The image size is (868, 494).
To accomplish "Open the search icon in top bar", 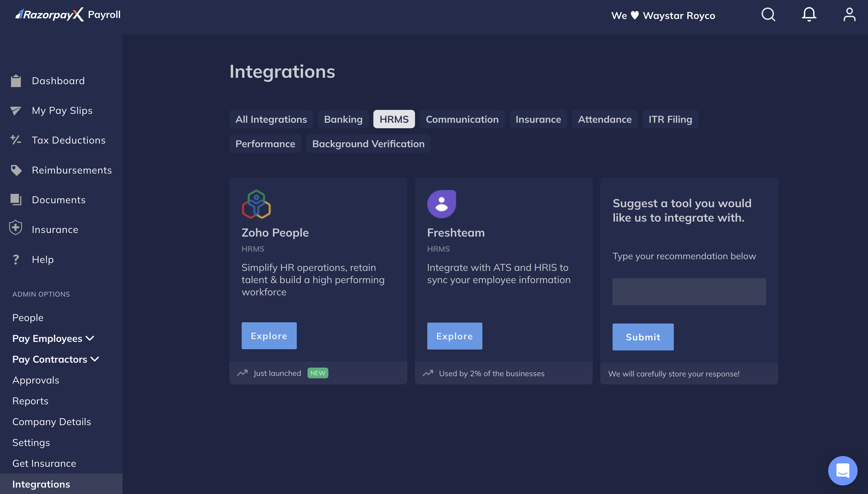I will click(x=768, y=15).
